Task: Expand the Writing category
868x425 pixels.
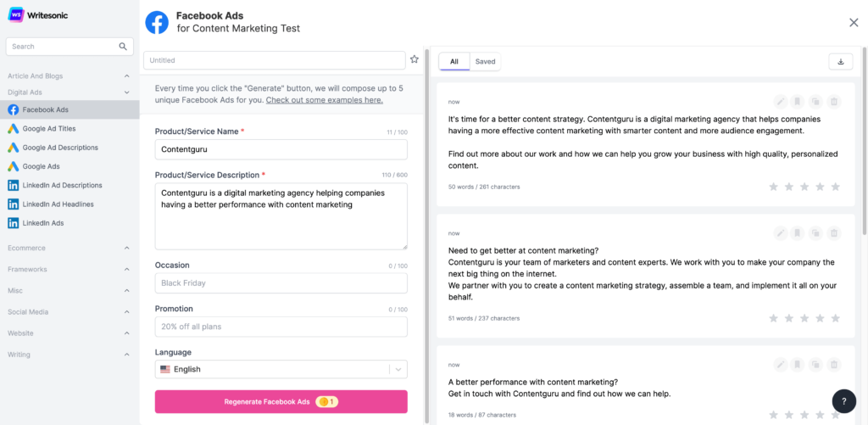Action: click(x=127, y=355)
